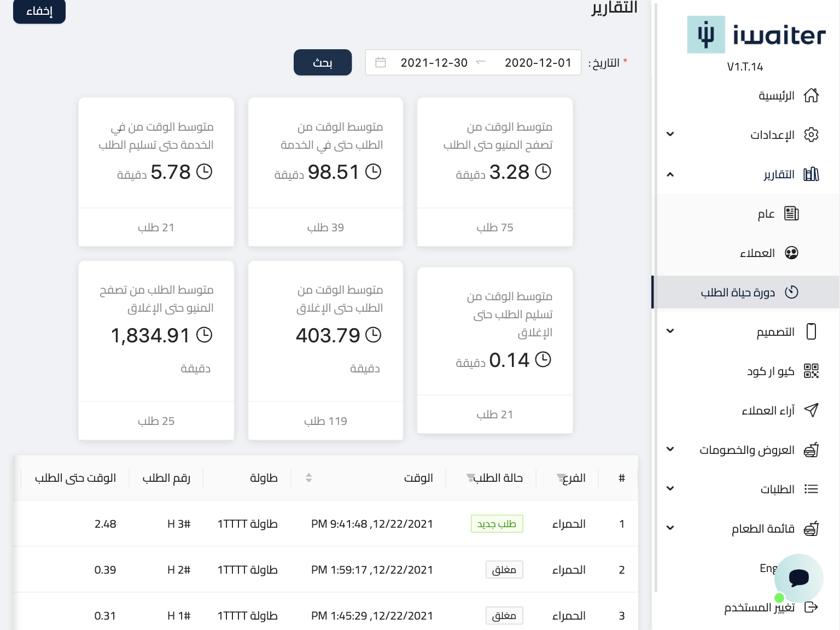Image resolution: width=840 pixels, height=630 pixels.
Task: Open the order status column filter
Action: pyautogui.click(x=470, y=479)
